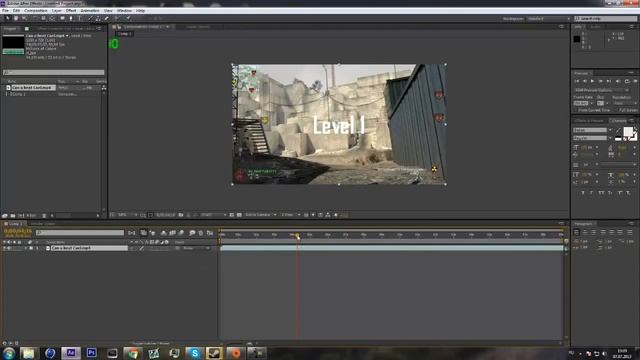Open the Workspace dropdown

tap(548, 19)
